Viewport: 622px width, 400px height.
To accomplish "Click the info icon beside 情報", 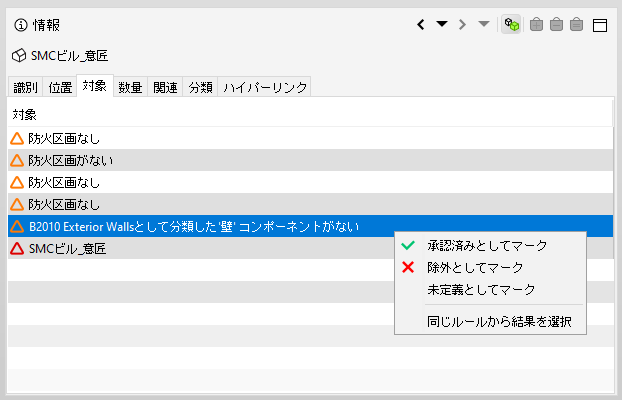I will [x=21, y=25].
